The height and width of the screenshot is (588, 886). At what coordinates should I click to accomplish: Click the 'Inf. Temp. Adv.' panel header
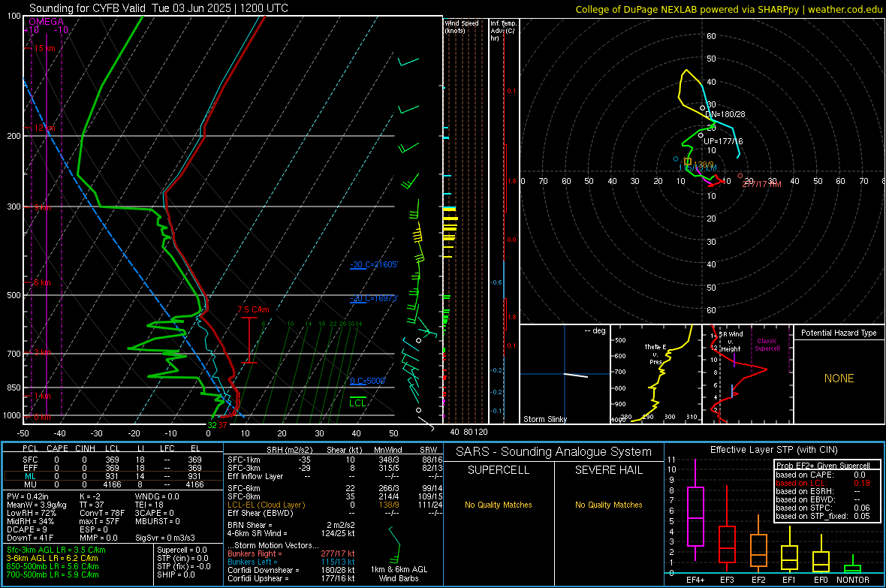[503, 31]
